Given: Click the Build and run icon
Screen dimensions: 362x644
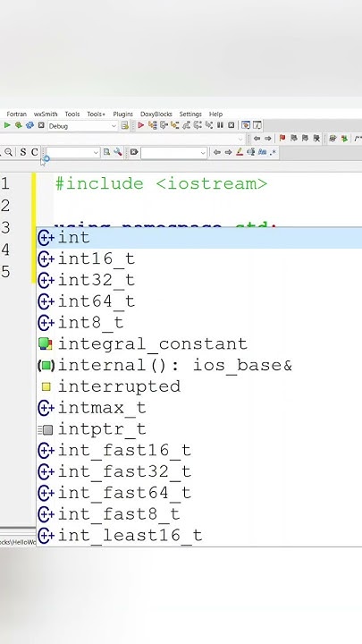Looking at the screenshot, I should coord(19,125).
